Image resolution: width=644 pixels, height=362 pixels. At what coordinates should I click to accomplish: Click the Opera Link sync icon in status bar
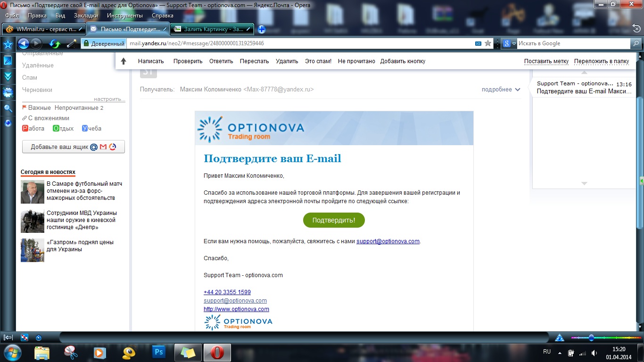(25, 337)
